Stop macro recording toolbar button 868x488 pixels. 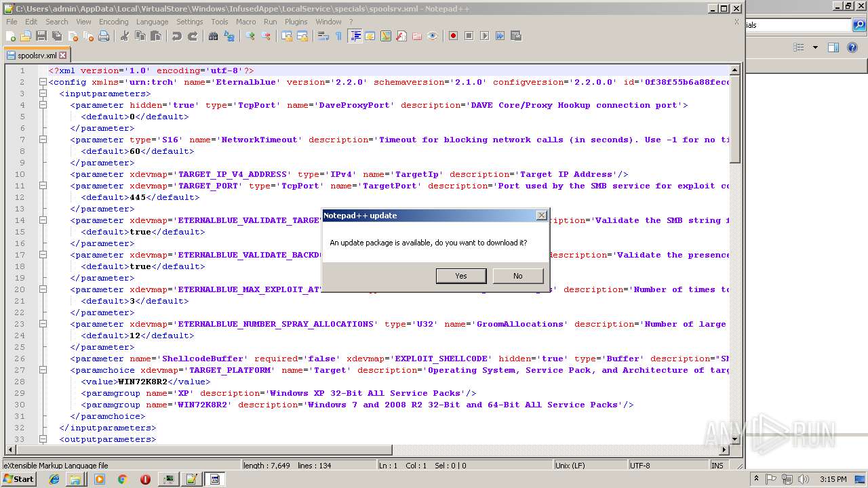pyautogui.click(x=469, y=36)
